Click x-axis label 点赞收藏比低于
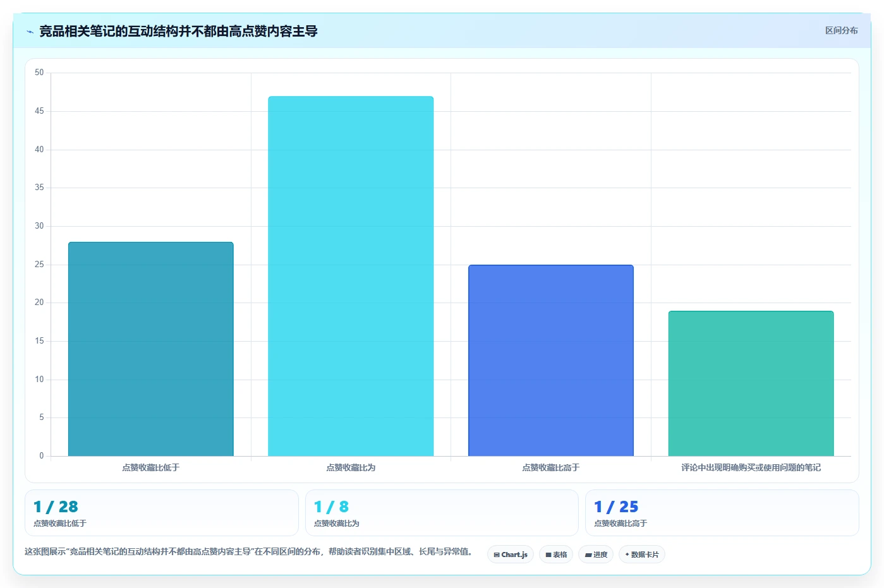This screenshot has width=884, height=588. (x=150, y=467)
